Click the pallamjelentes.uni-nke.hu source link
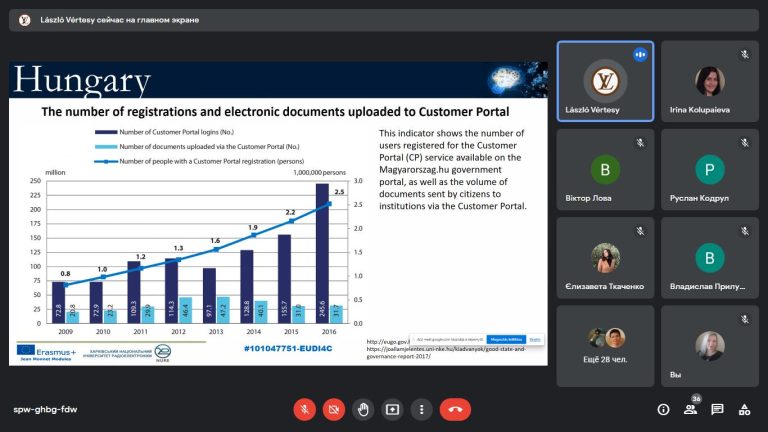The width and height of the screenshot is (768, 432). pos(446,353)
